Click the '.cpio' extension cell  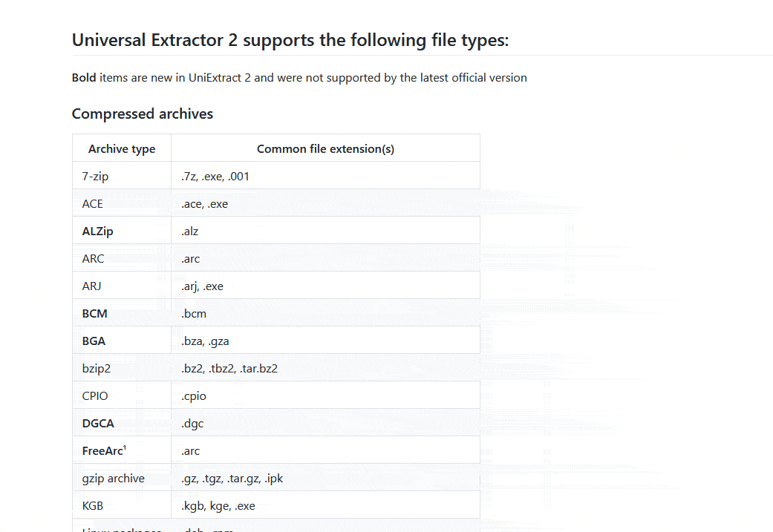click(x=325, y=395)
